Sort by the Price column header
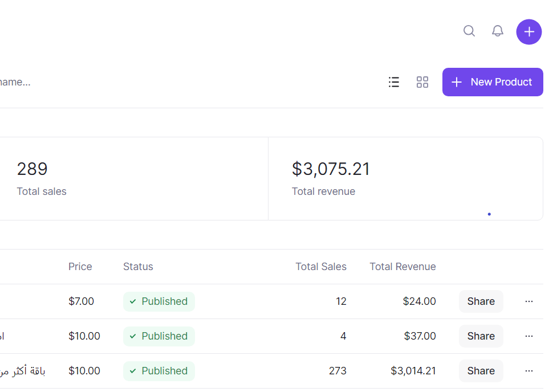Image resolution: width=557 pixels, height=392 pixels. coord(80,267)
